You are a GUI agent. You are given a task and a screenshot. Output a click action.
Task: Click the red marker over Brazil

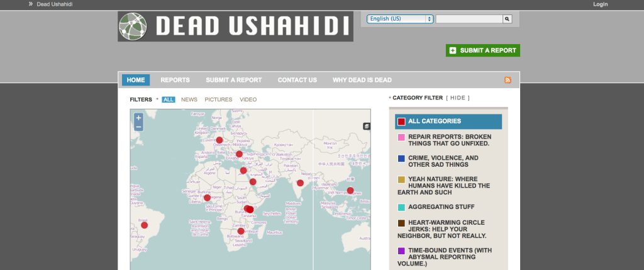144,225
